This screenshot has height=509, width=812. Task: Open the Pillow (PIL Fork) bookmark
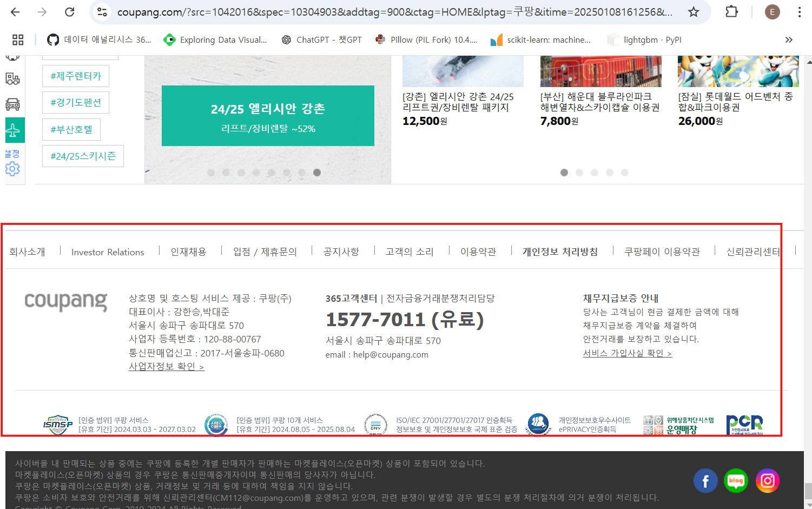click(426, 39)
